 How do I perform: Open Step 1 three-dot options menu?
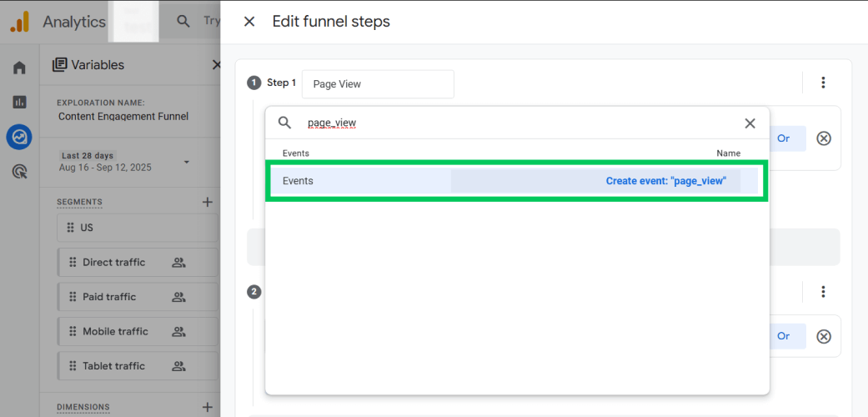tap(823, 83)
